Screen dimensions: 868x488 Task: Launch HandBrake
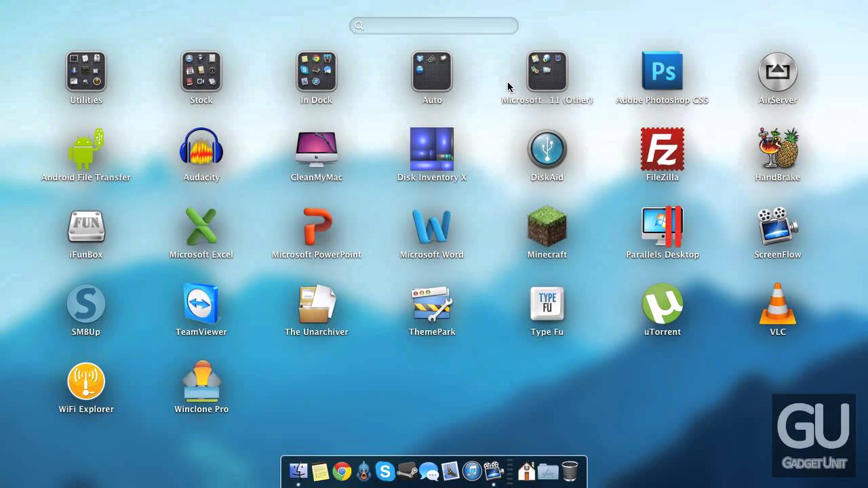[x=778, y=148]
